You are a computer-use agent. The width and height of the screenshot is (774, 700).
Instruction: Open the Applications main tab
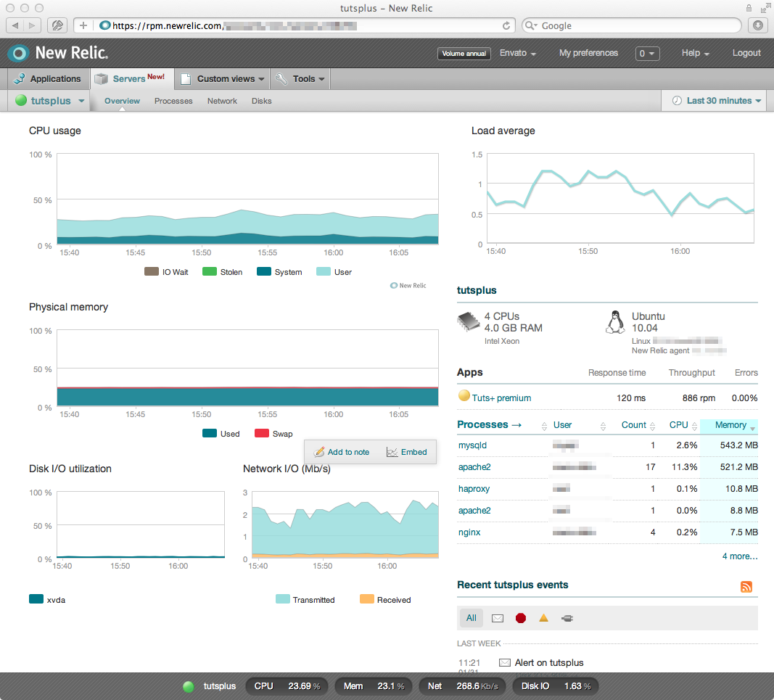49,79
